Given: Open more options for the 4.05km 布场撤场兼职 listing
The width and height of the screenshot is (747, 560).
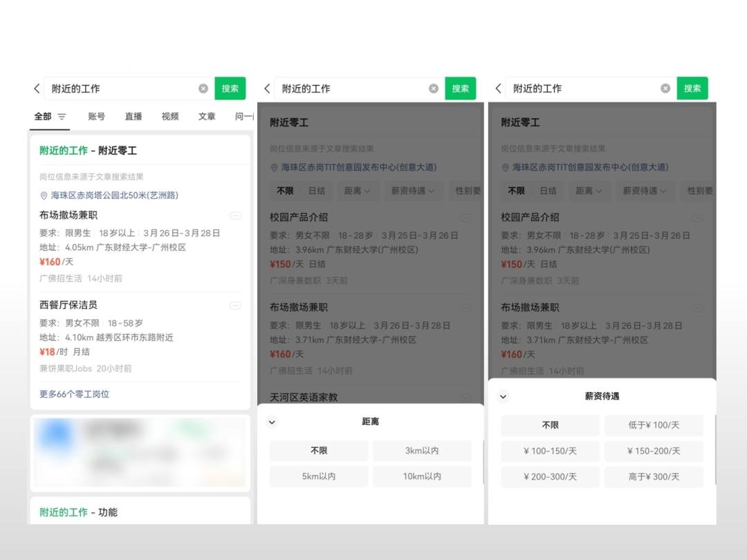Looking at the screenshot, I should point(235,216).
